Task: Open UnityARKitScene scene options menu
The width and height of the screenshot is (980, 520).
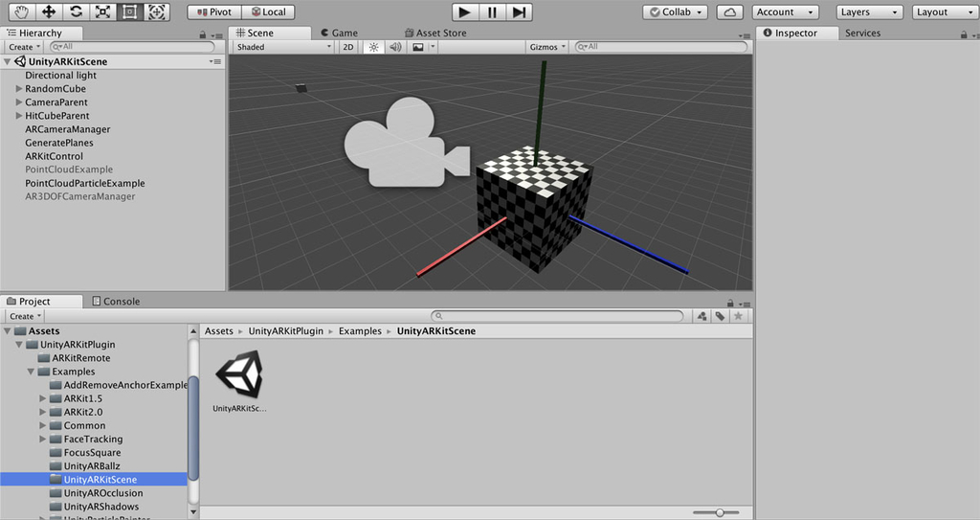Action: coord(215,61)
